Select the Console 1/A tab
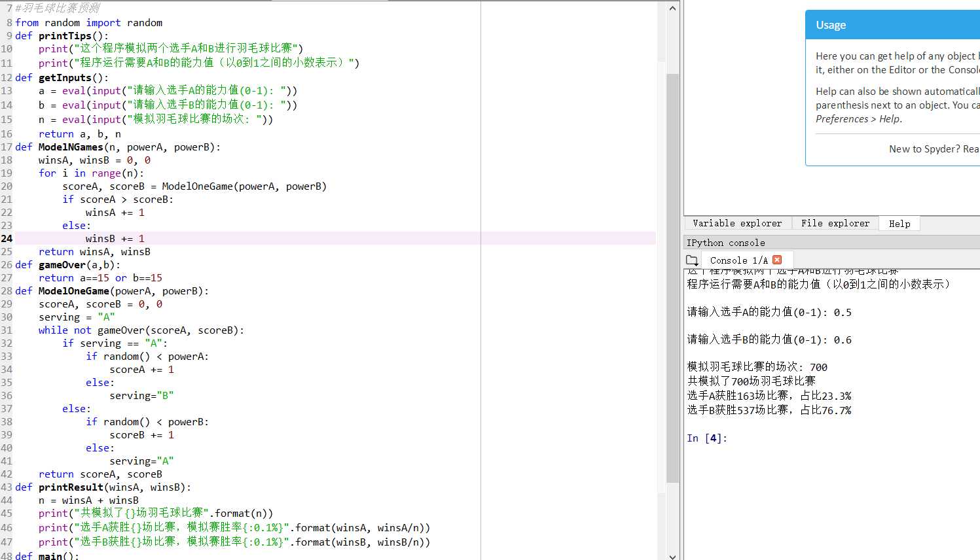The height and width of the screenshot is (560, 980). pyautogui.click(x=738, y=260)
